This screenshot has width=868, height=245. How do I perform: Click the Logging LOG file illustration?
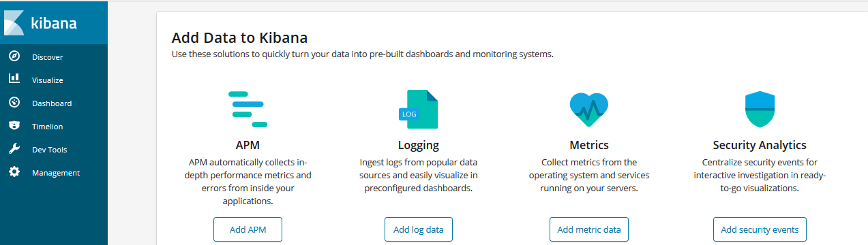click(418, 109)
